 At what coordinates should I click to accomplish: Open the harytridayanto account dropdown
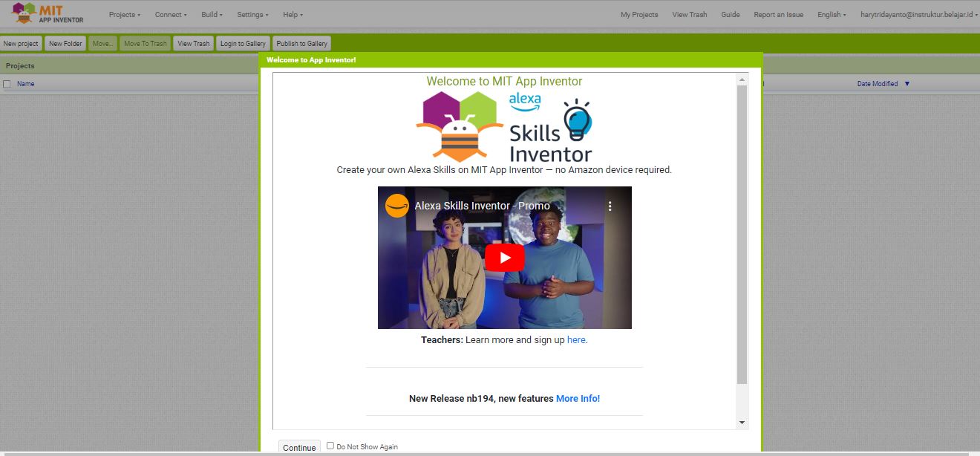[x=921, y=14]
